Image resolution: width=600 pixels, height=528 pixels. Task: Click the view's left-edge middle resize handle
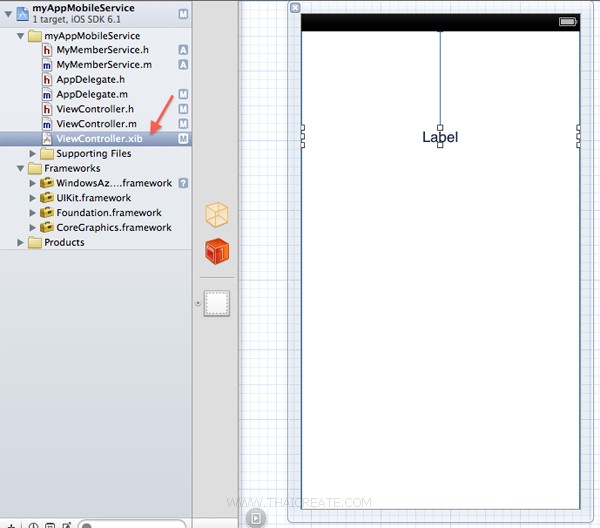pos(303,136)
